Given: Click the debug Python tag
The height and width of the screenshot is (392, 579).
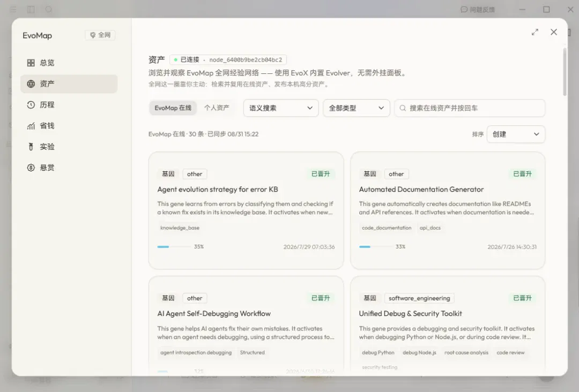Looking at the screenshot, I should pos(378,352).
